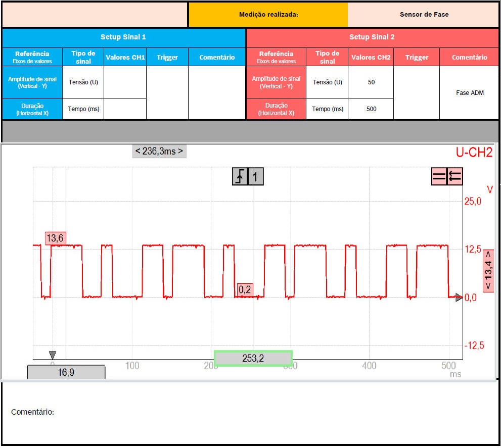This screenshot has height=448, width=501.
Task: Click the U-CH2 channel label
Action: pyautogui.click(x=474, y=153)
